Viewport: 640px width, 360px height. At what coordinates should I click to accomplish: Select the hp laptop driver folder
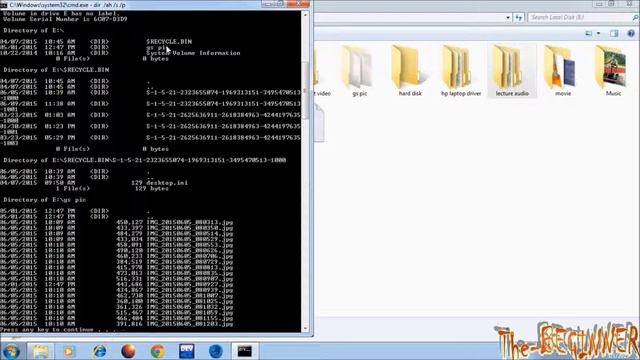461,71
